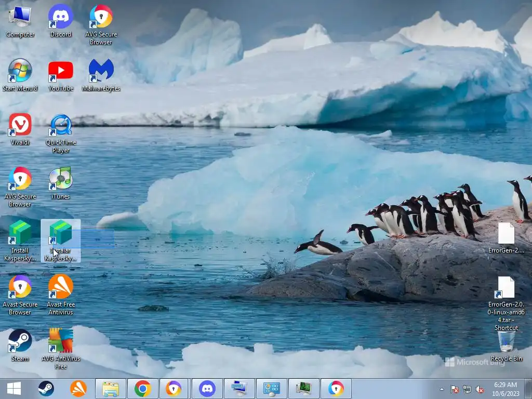Select the Steam desktop shortcut
The width and height of the screenshot is (532, 399).
(x=20, y=345)
